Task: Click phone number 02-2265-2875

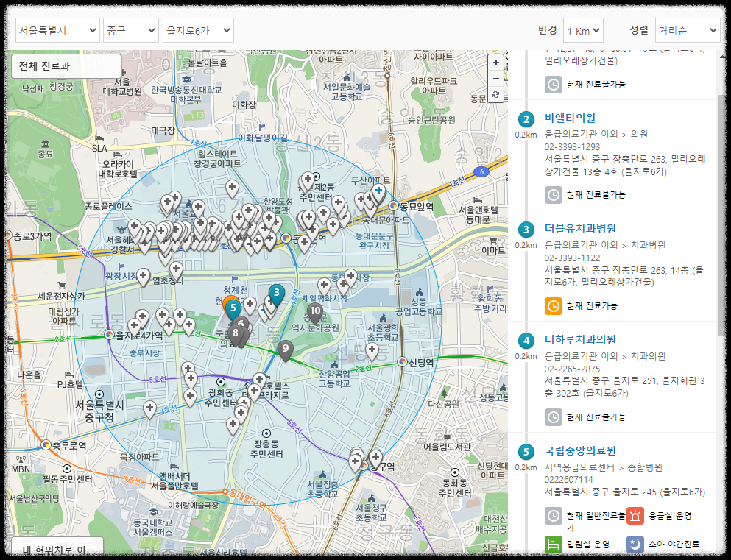Action: (x=572, y=369)
